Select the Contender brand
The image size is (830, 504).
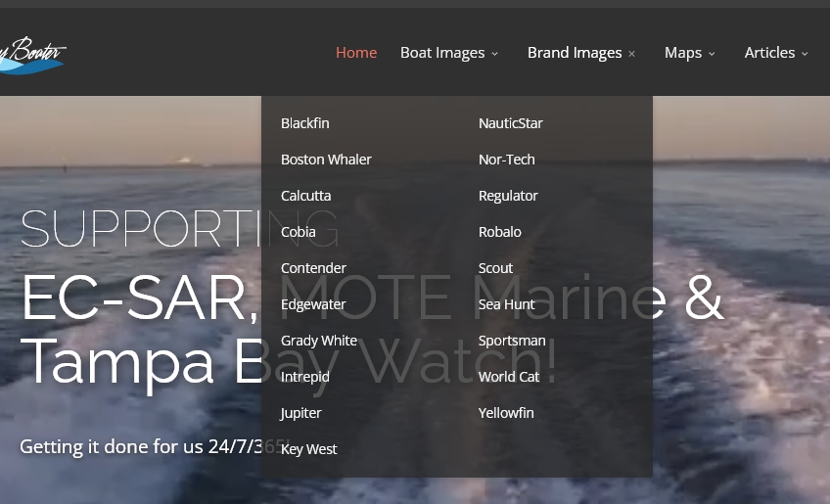coord(313,268)
